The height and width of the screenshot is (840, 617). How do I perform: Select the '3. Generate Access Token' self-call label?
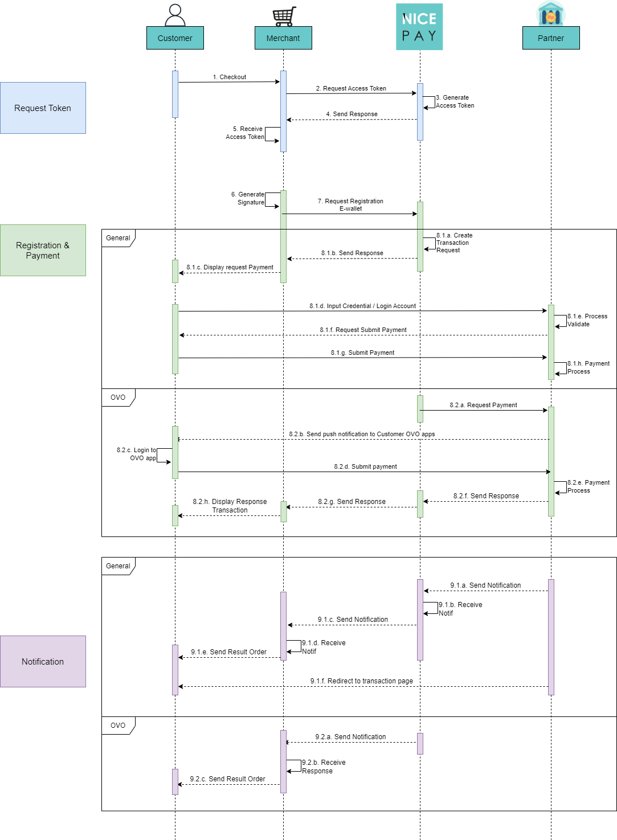click(x=455, y=101)
